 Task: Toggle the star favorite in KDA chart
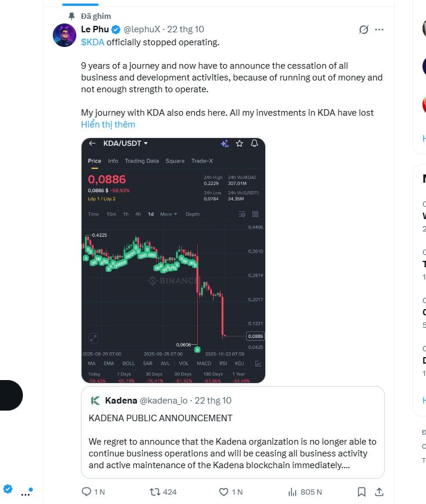[x=239, y=143]
